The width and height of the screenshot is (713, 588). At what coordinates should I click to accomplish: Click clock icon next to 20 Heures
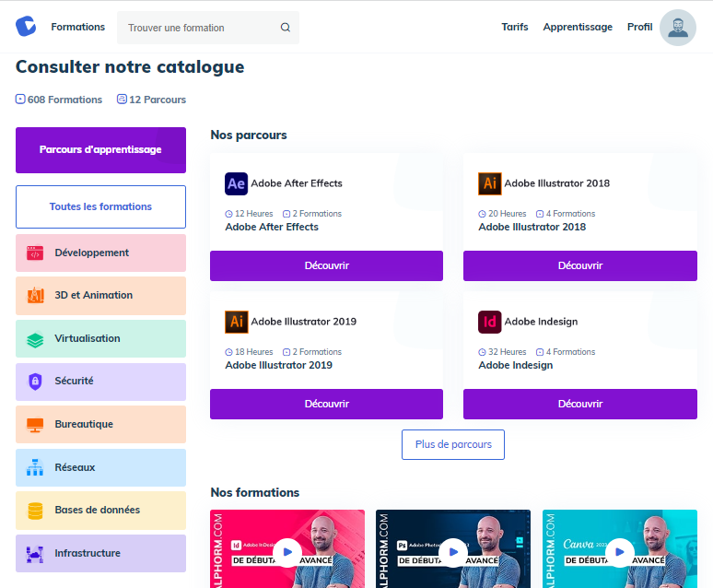482,214
